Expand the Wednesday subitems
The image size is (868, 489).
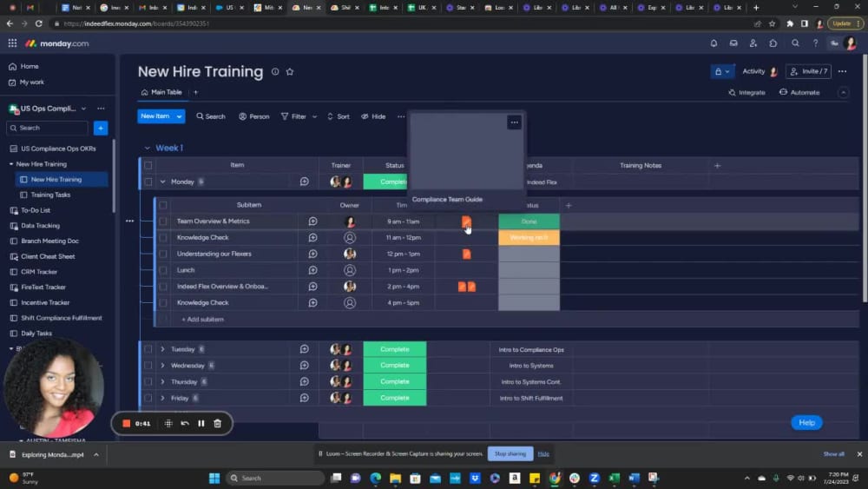point(163,366)
